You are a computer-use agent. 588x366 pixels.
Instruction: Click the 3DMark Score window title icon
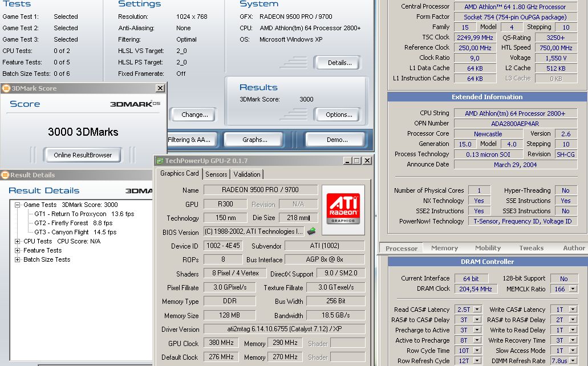click(6, 88)
